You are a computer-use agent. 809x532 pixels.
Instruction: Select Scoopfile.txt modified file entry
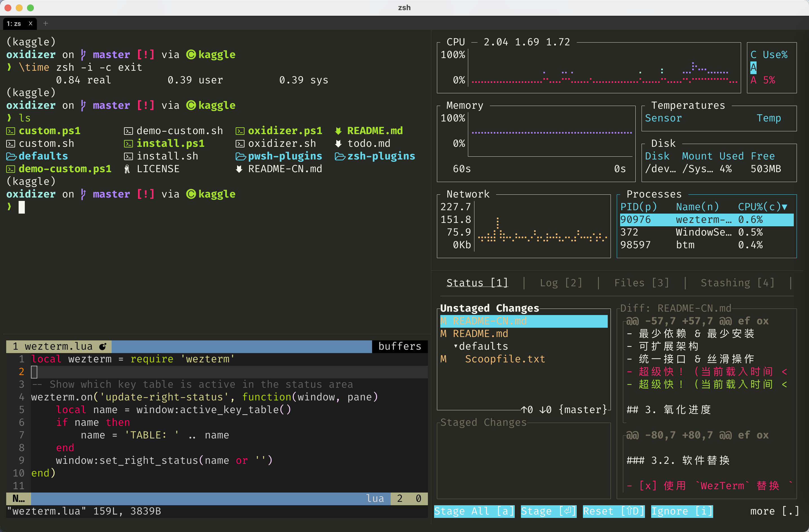coord(505,359)
